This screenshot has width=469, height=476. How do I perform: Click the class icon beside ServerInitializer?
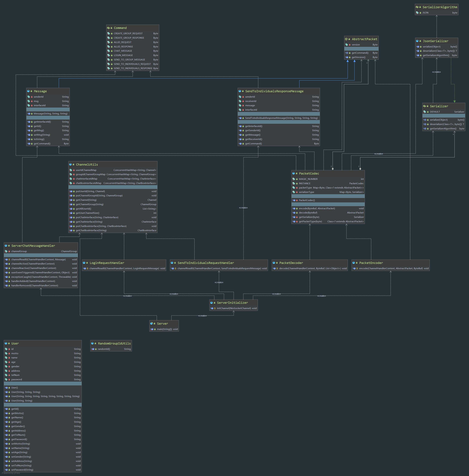[x=211, y=303]
